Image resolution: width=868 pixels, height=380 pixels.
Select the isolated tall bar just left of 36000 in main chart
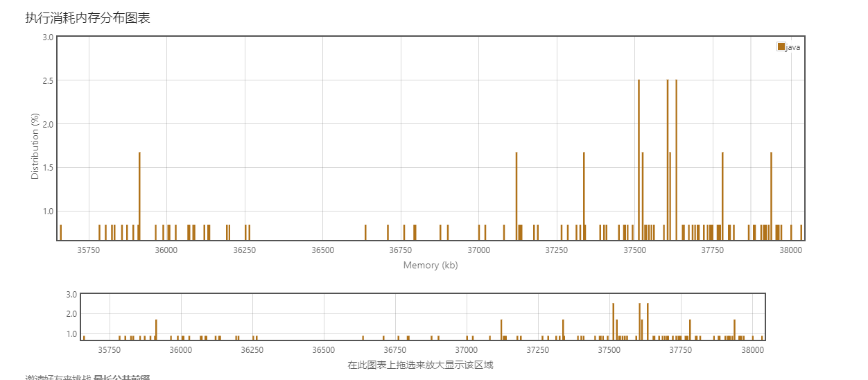139,196
